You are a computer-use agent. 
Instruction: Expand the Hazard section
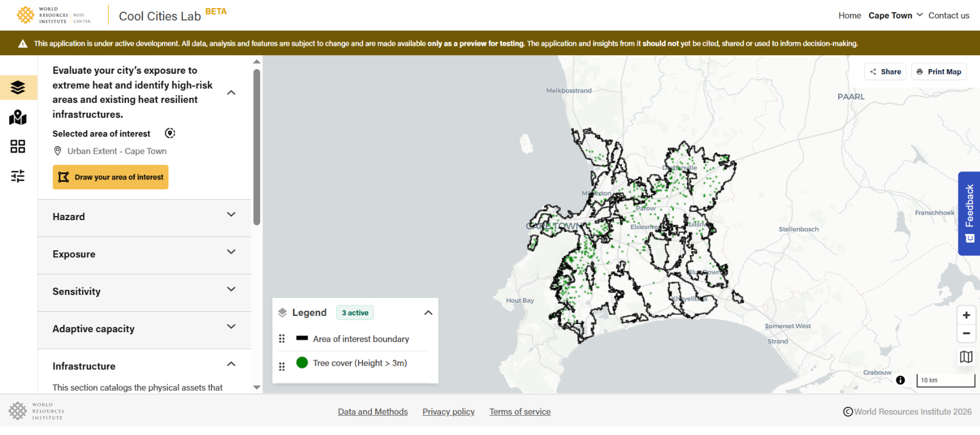pyautogui.click(x=231, y=215)
